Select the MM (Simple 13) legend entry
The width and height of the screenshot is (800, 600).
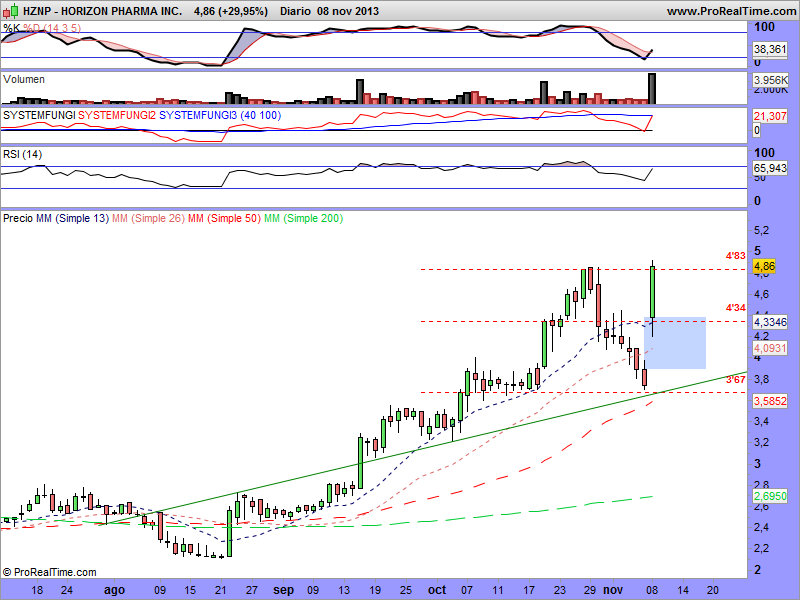pyautogui.click(x=72, y=218)
